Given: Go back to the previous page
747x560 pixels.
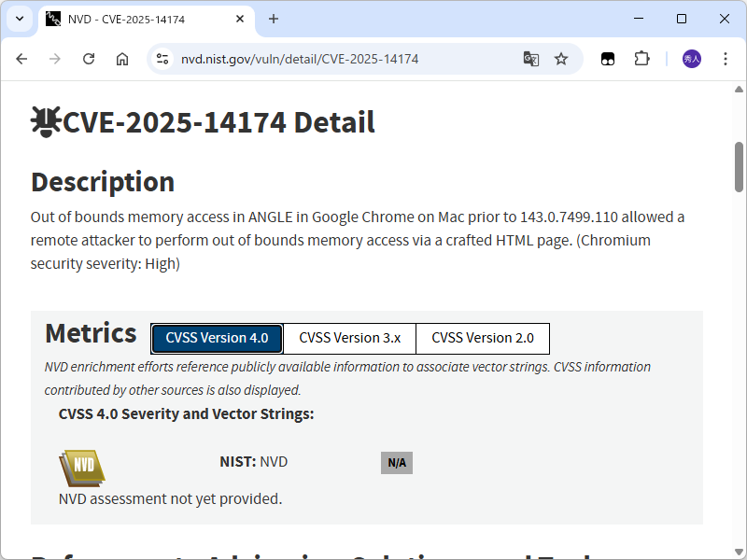Looking at the screenshot, I should [x=21, y=59].
